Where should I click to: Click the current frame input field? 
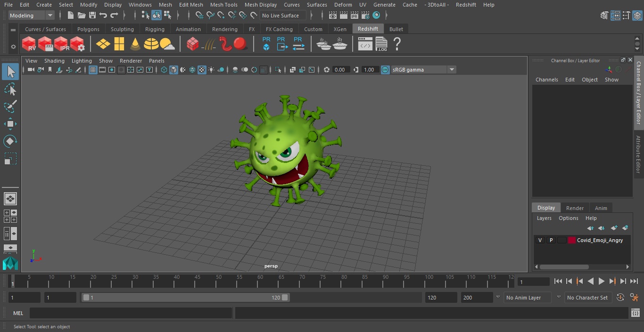pos(533,282)
